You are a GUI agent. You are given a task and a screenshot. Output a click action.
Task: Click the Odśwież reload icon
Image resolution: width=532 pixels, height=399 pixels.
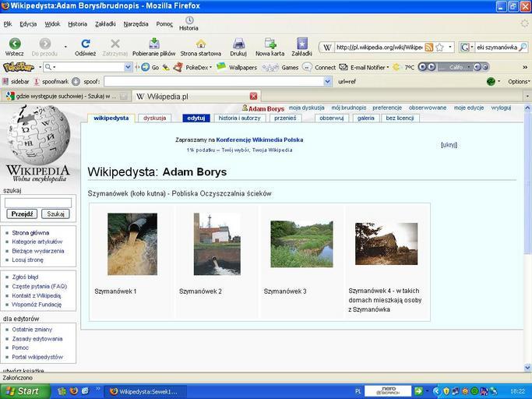point(85,44)
